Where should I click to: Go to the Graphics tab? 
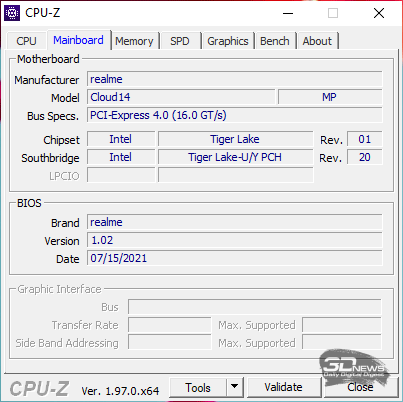[228, 41]
